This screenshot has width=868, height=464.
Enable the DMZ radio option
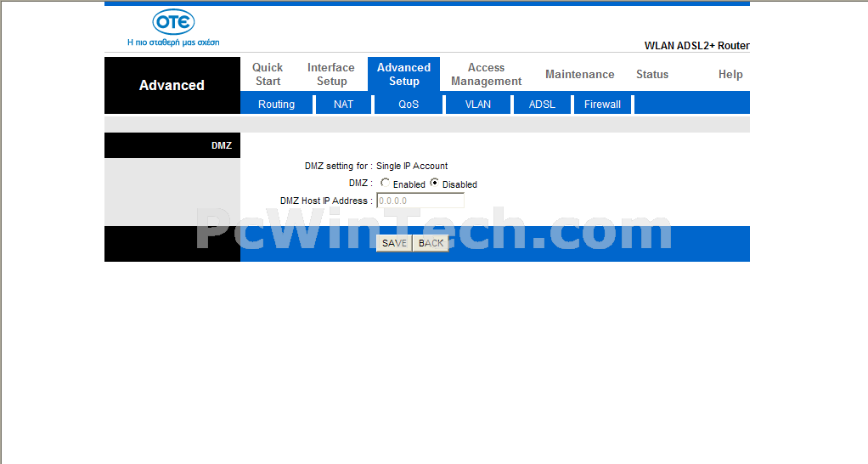point(386,184)
